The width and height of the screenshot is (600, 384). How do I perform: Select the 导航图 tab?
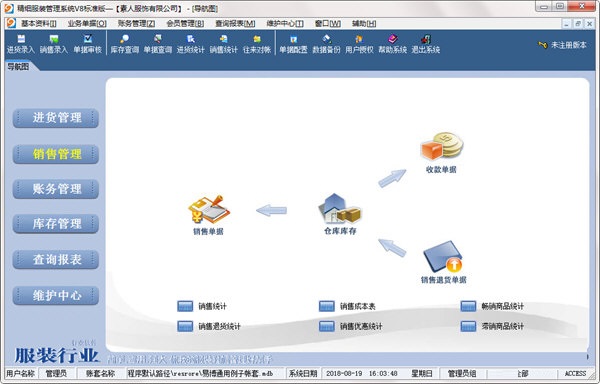(18, 67)
